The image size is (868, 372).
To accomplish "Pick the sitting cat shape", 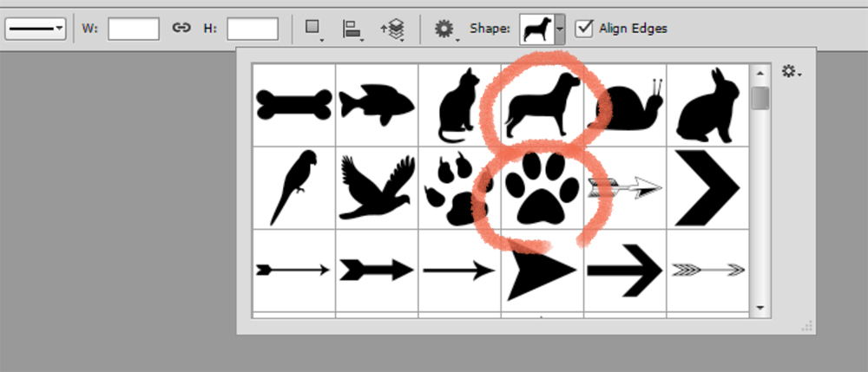I will click(459, 105).
